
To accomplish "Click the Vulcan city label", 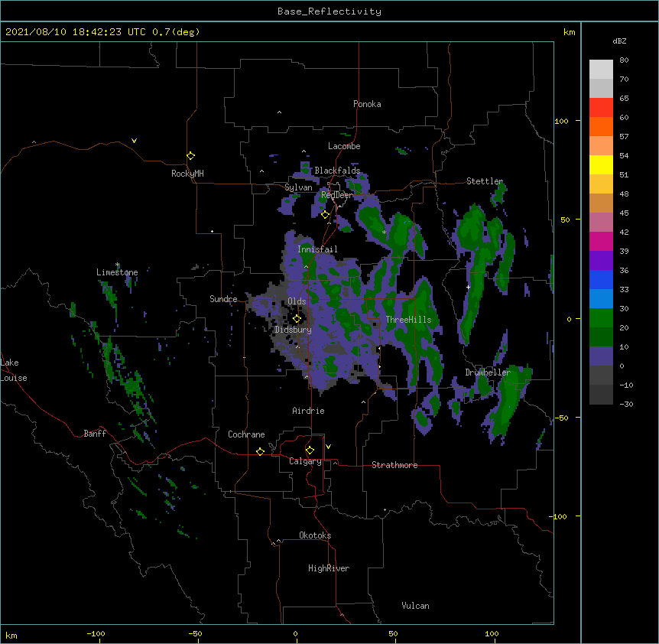I will (415, 606).
